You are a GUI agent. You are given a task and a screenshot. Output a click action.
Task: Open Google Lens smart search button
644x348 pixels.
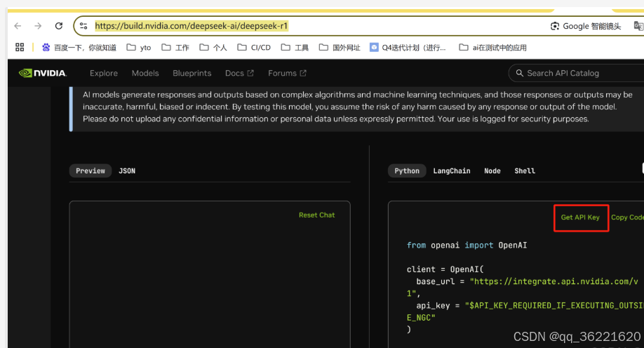[x=585, y=26]
